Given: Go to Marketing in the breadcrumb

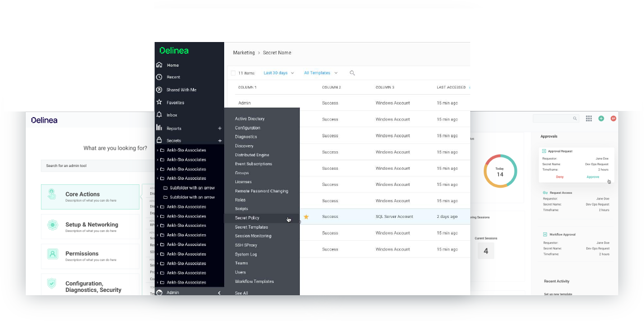Looking at the screenshot, I should 244,53.
